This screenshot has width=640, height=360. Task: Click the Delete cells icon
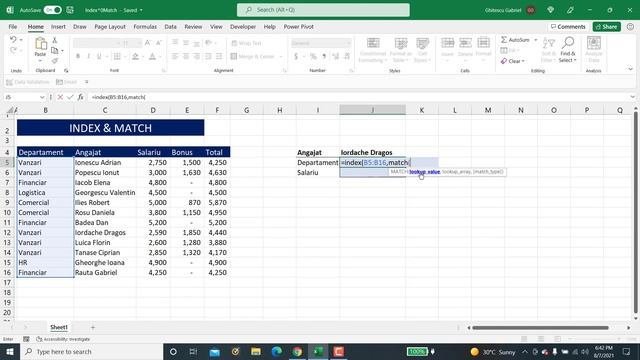coord(465,43)
